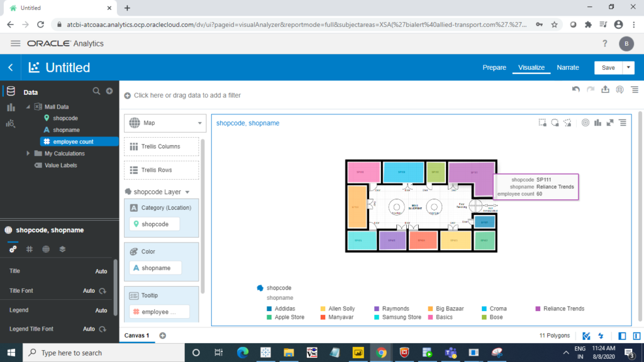Switch to the Prepare tab
This screenshot has width=644, height=362.
pyautogui.click(x=494, y=67)
